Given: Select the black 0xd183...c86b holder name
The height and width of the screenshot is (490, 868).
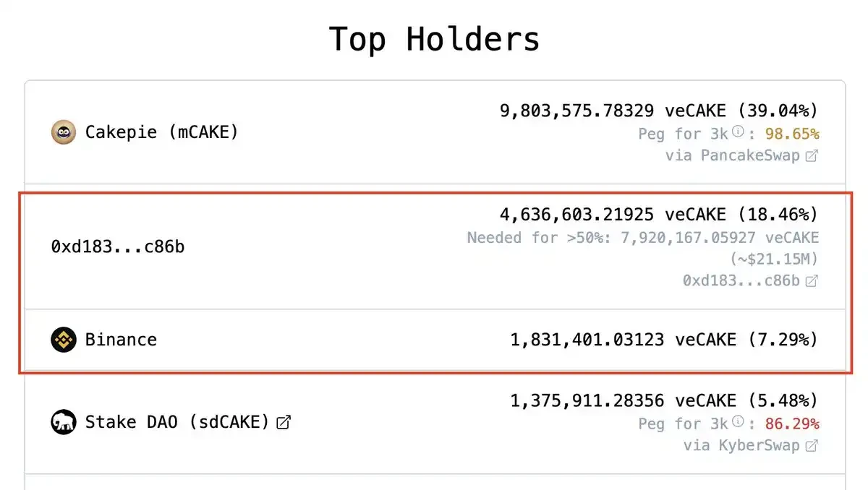Looking at the screenshot, I should (117, 247).
